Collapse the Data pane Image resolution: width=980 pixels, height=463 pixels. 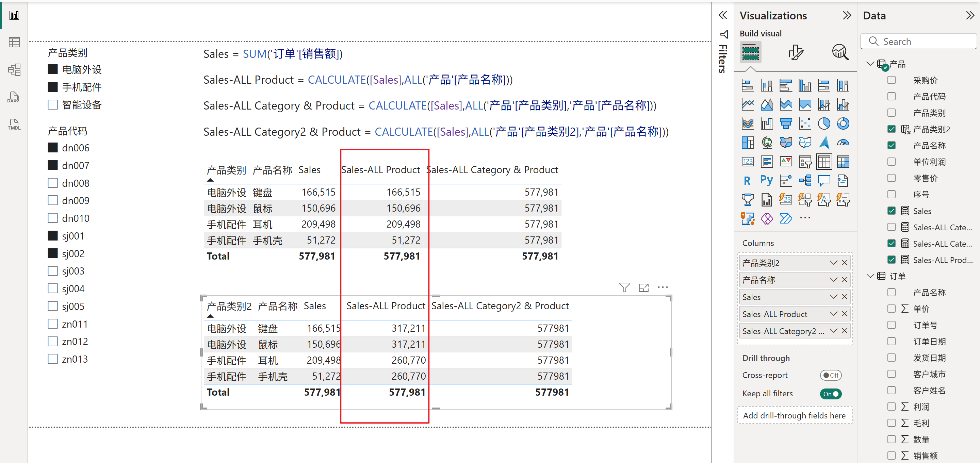tap(970, 16)
